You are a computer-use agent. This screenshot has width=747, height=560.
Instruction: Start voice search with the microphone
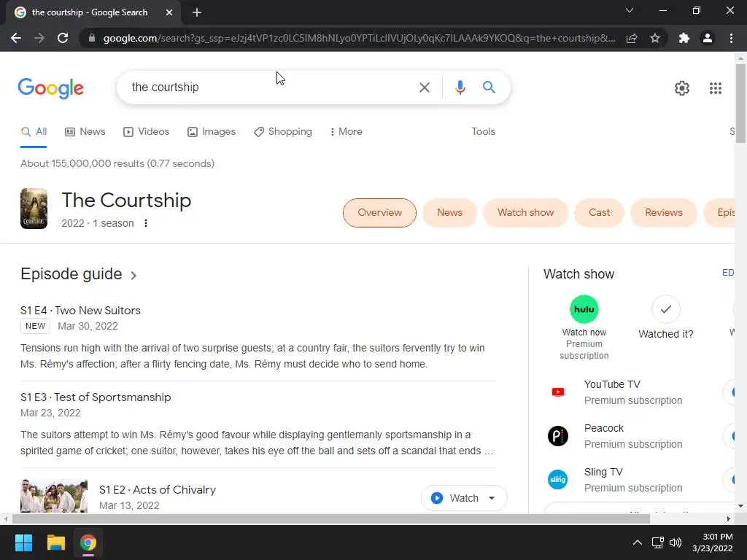(x=460, y=87)
